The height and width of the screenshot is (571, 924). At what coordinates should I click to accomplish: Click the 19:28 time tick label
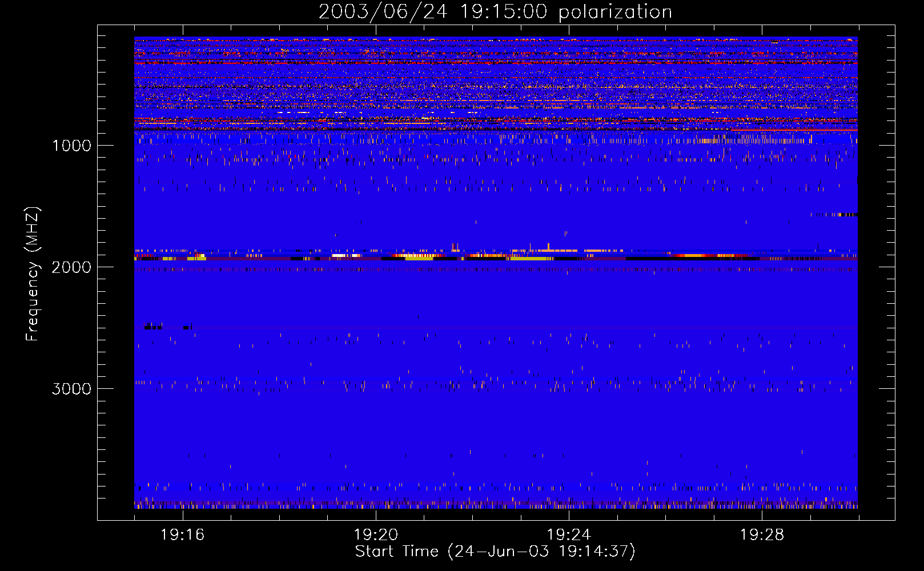tap(762, 535)
